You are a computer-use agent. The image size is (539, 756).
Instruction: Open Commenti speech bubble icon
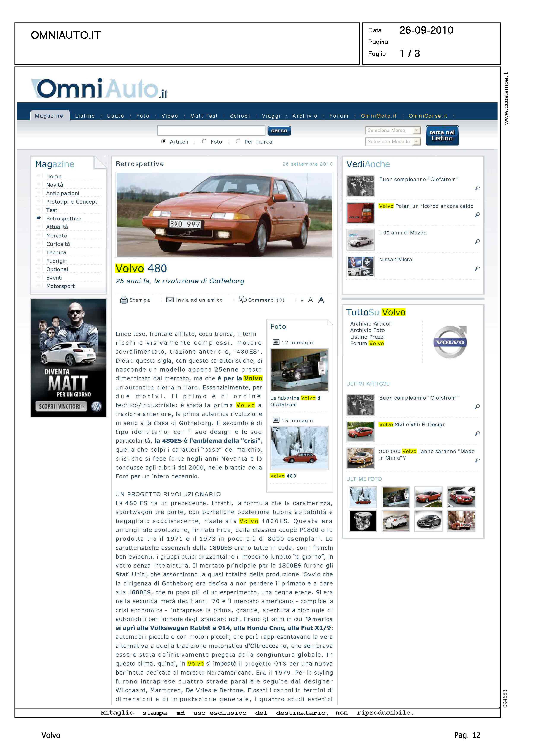click(243, 300)
